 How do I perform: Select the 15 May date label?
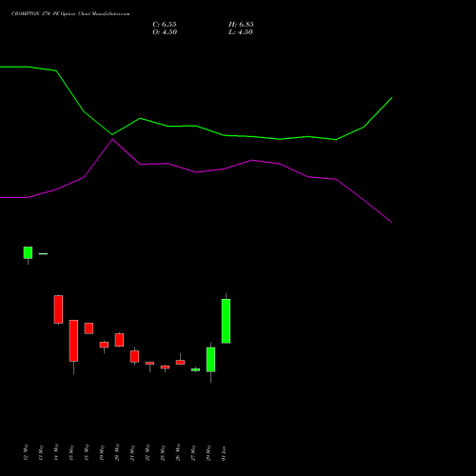coord(71,452)
